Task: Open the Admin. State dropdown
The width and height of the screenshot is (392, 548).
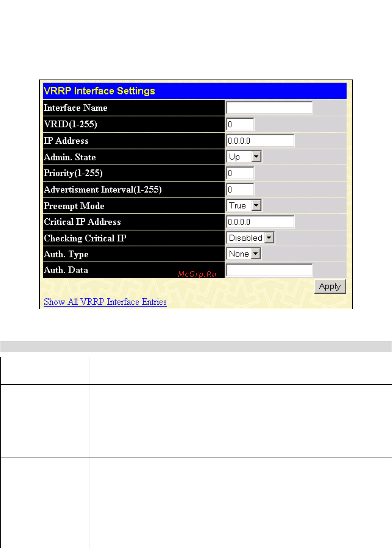Action: 244,157
